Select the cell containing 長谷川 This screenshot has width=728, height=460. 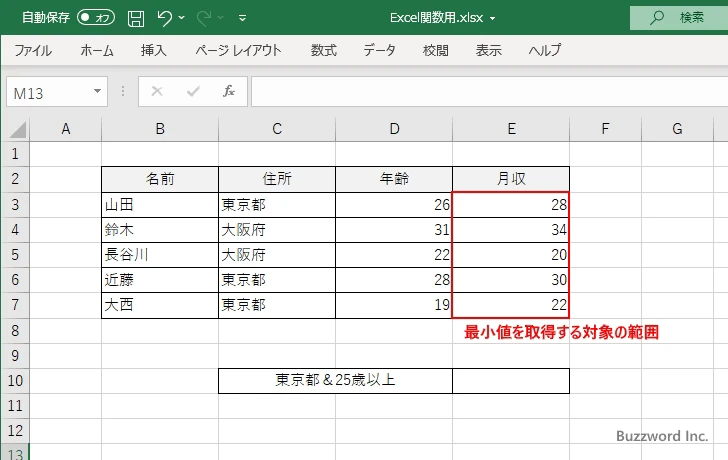(x=160, y=255)
